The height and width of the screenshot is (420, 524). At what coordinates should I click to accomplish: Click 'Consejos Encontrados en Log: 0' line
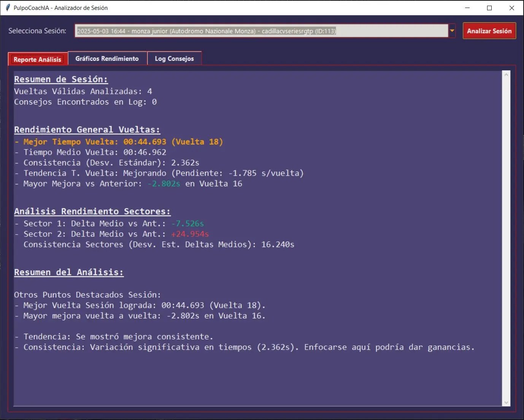85,102
